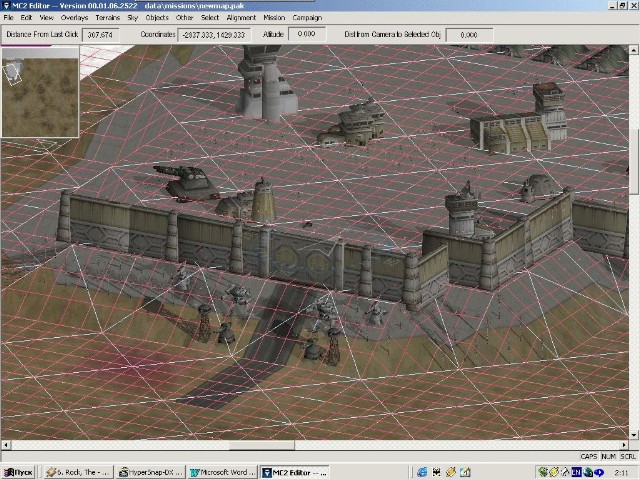Click the Altitude value field
Image resolution: width=640 pixels, height=480 pixels.
pyautogui.click(x=307, y=34)
